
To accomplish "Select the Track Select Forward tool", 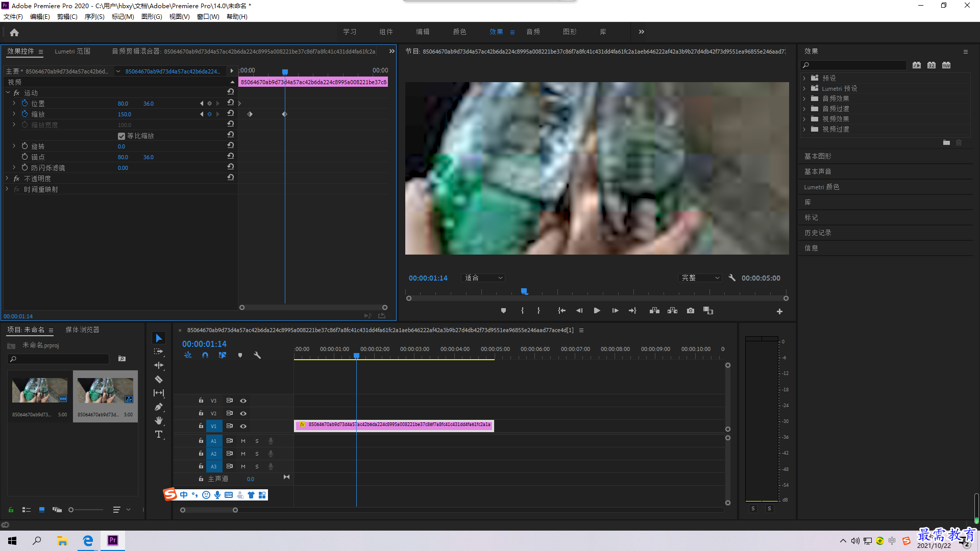I will click(x=159, y=352).
